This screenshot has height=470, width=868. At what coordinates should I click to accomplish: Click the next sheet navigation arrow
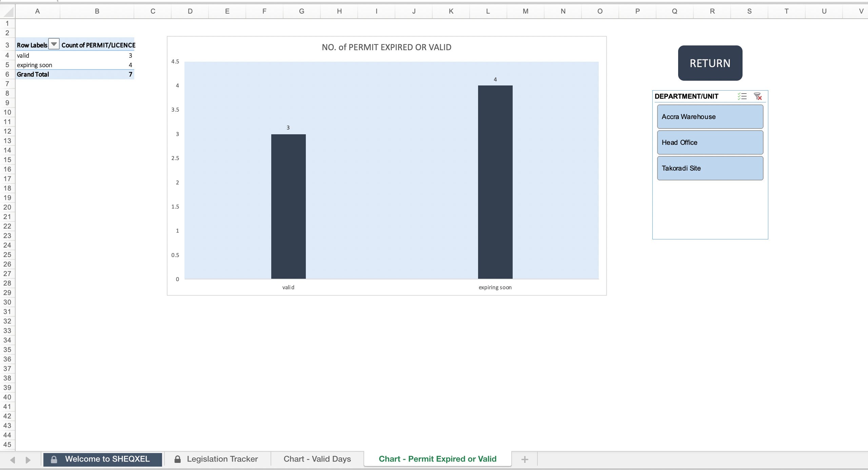click(x=28, y=459)
